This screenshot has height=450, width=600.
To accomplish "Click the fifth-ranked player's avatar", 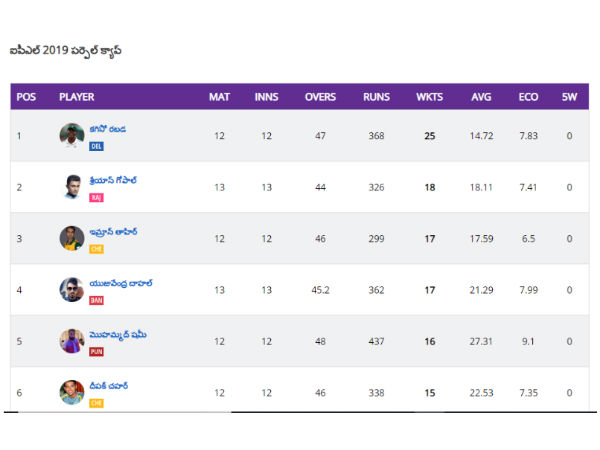I will click(71, 341).
